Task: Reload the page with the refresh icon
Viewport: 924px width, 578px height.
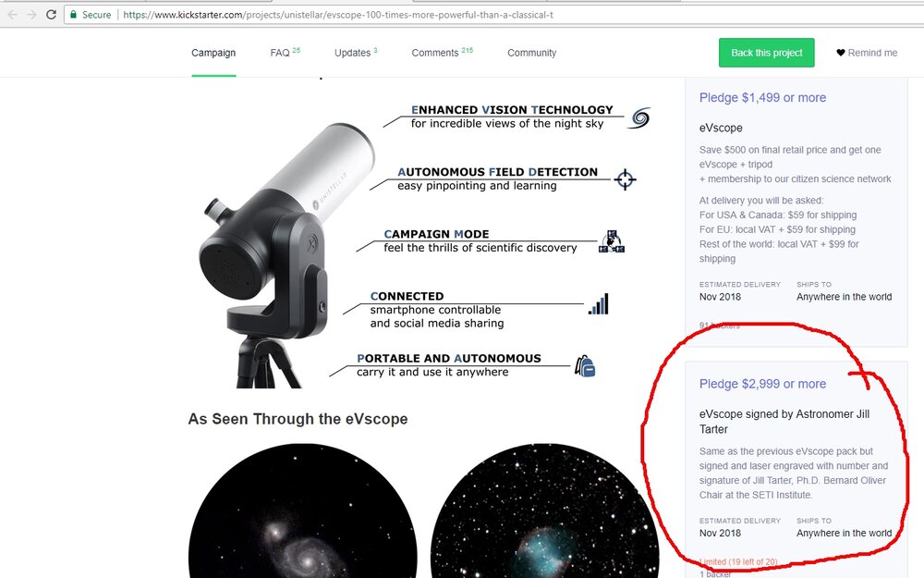Action: click(51, 15)
